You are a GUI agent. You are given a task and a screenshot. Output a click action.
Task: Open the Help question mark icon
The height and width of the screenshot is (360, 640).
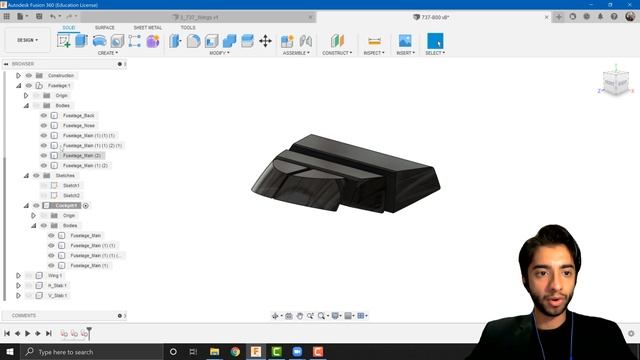tap(614, 17)
